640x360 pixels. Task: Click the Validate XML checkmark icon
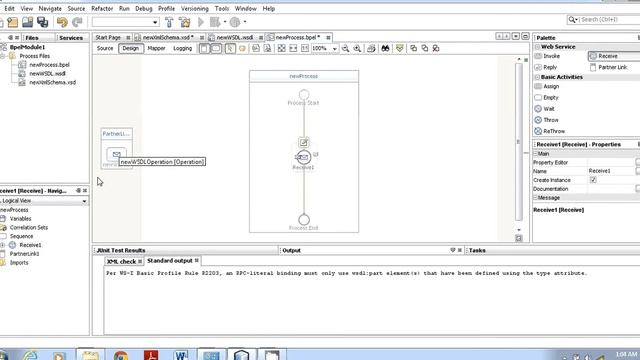[400, 49]
